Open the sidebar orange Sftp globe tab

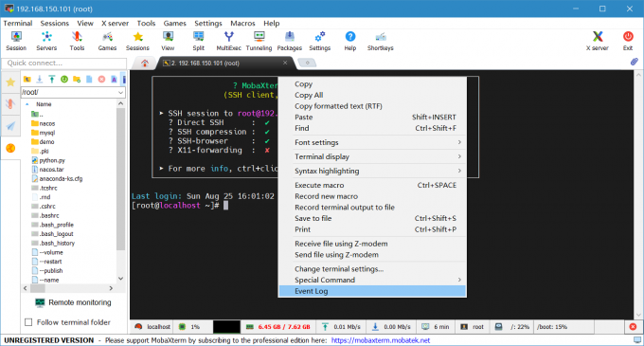10,148
